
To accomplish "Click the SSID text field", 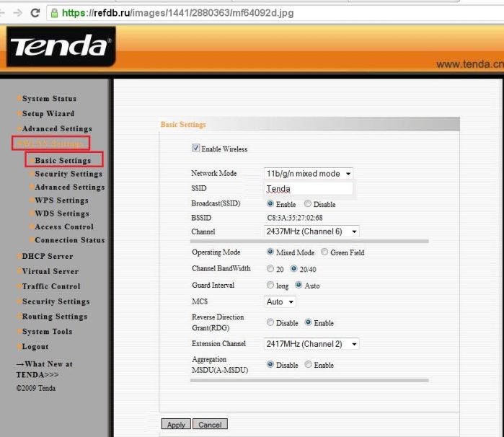I will [x=309, y=188].
